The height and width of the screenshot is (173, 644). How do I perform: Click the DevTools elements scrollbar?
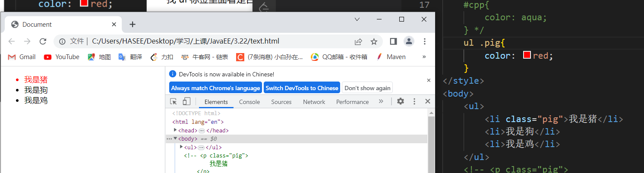pyautogui.click(x=431, y=145)
